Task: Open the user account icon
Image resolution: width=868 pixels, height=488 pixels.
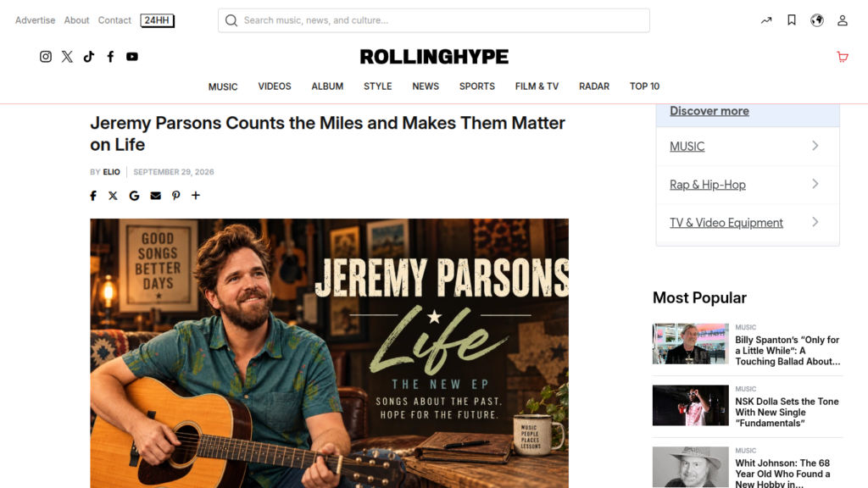Action: (843, 20)
